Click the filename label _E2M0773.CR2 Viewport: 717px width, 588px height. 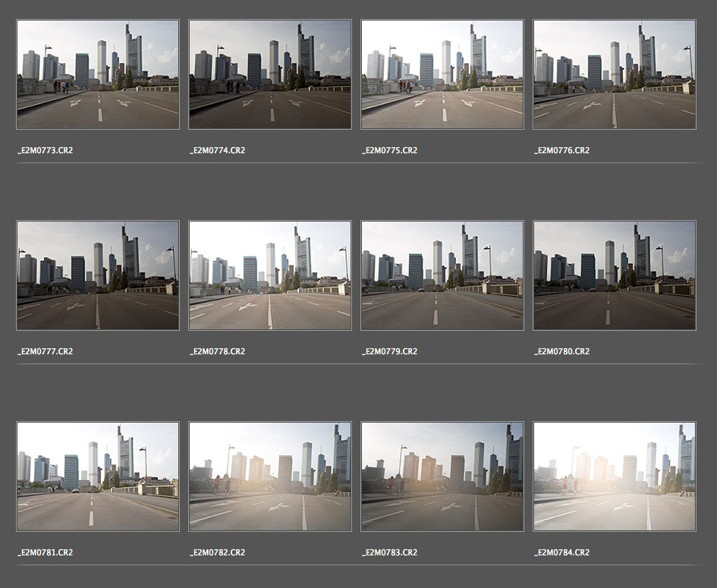(x=46, y=150)
